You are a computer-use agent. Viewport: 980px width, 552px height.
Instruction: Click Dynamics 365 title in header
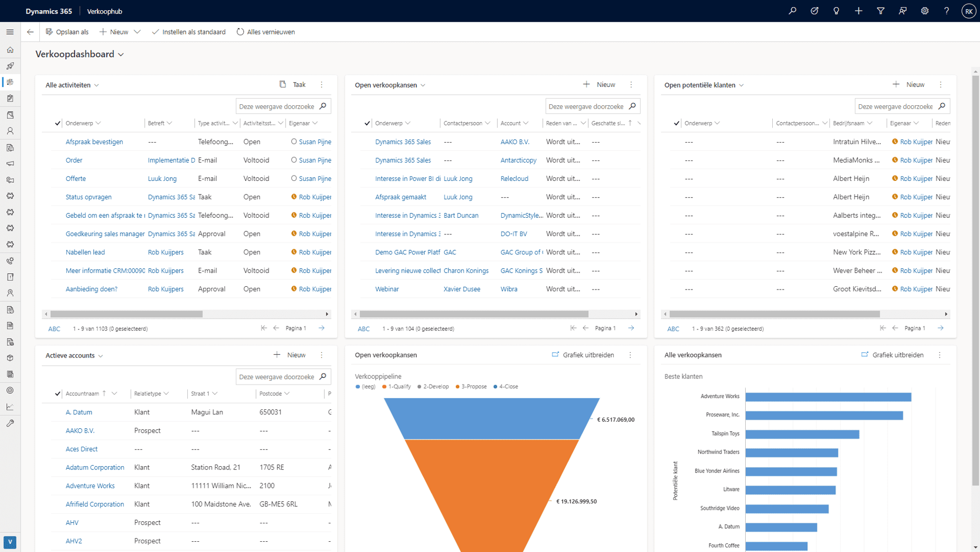click(x=49, y=11)
